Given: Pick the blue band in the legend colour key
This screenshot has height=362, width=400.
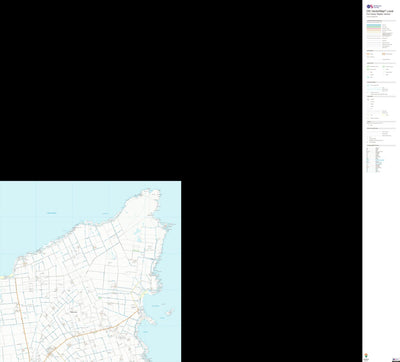Looking at the screenshot, I should point(374,25).
